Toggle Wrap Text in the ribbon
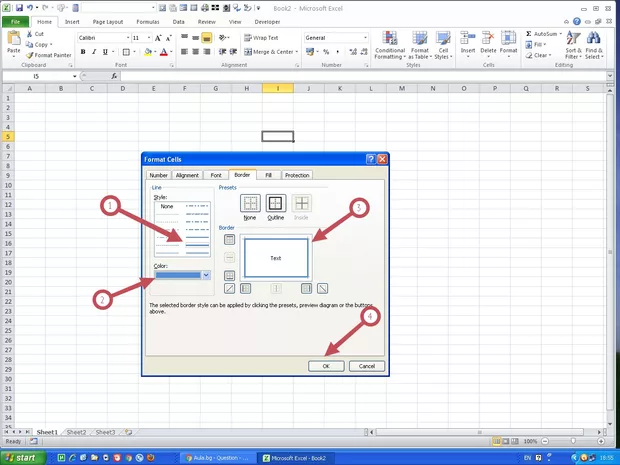 (x=260, y=38)
